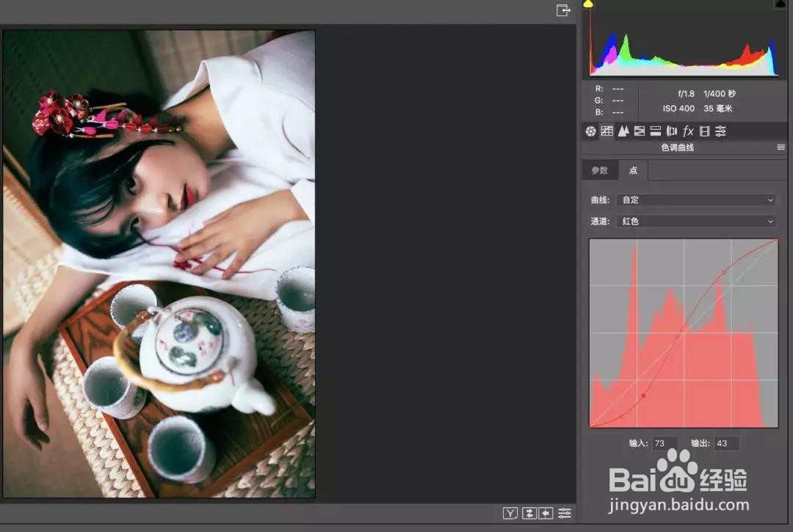
Task: Open the Split Toning panel icon
Action: point(656,131)
